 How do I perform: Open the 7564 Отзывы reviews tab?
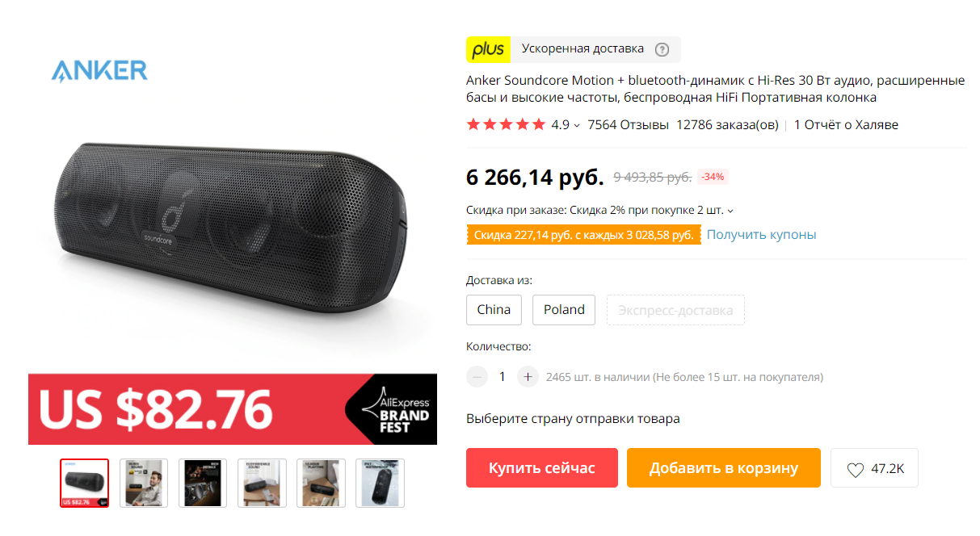[x=628, y=124]
